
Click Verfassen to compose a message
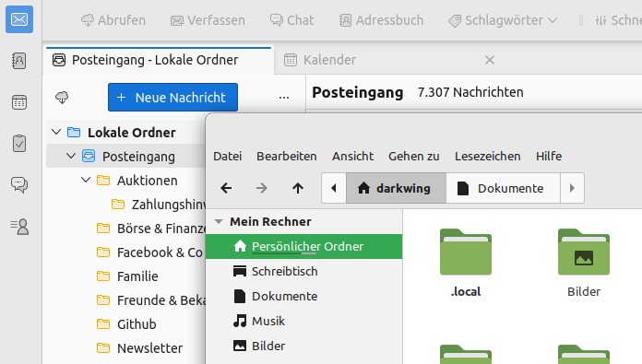coord(208,20)
